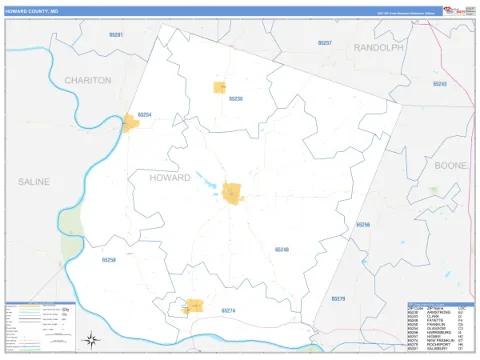Click the SALINE county label
This screenshot has height=360, width=480.
34,182
